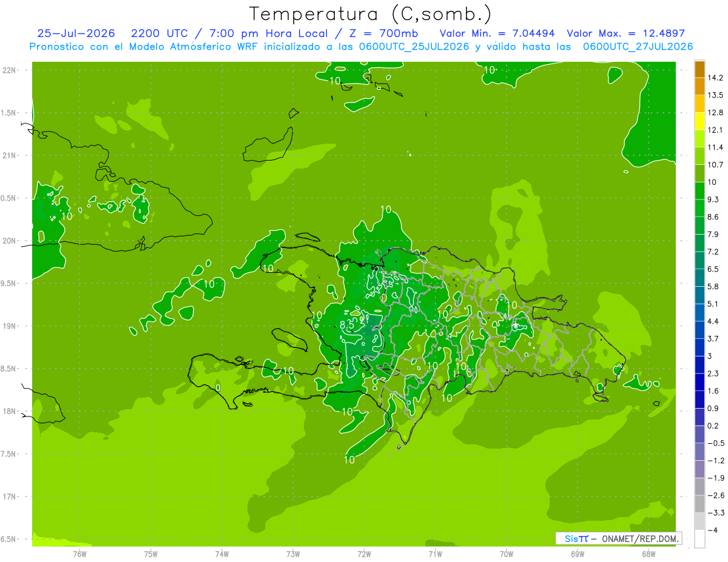Click the "68W" longitude axis label

click(649, 554)
